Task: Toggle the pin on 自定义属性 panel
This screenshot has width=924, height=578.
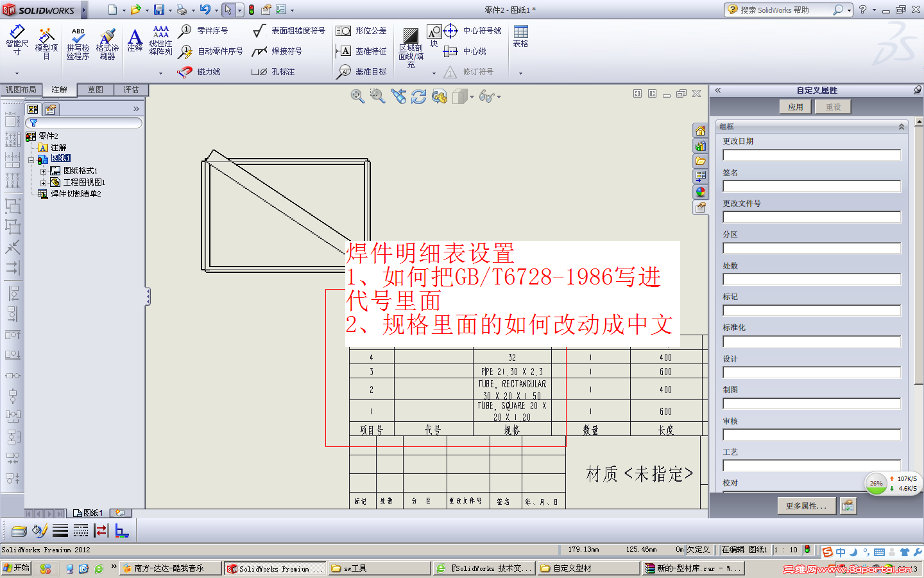Action: click(x=918, y=91)
